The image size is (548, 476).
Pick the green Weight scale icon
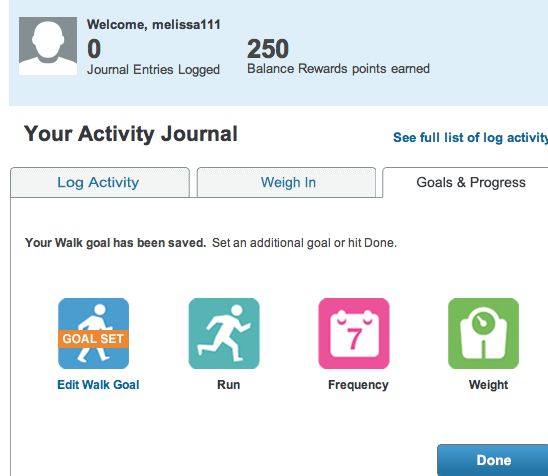tap(483, 333)
